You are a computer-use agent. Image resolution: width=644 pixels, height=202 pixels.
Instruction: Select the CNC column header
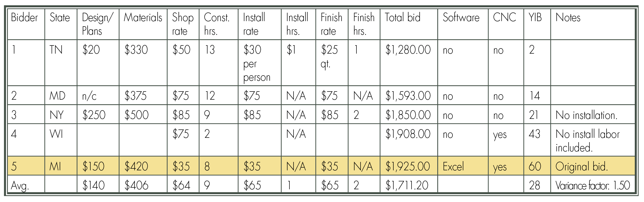coord(506,24)
